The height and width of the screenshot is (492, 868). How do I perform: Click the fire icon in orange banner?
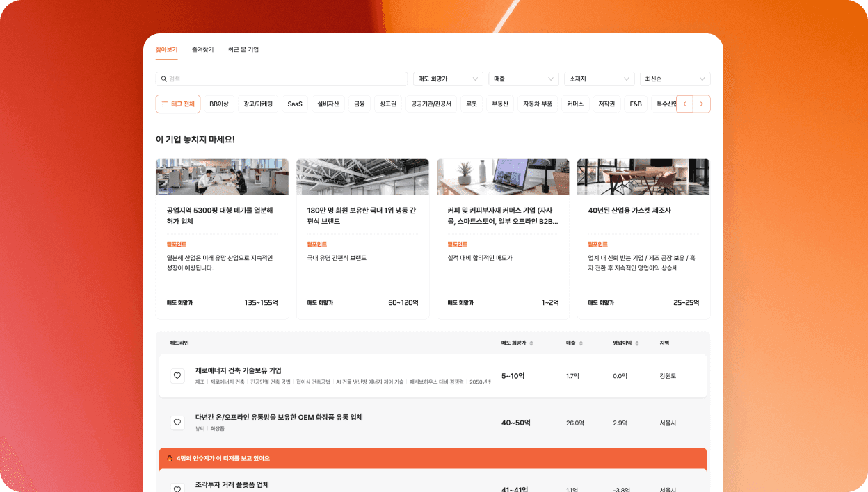(170, 459)
